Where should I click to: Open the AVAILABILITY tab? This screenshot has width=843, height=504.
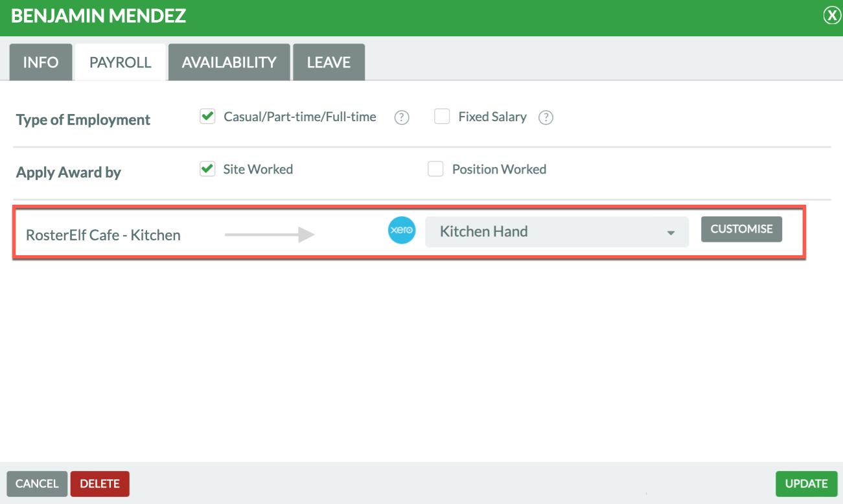pyautogui.click(x=229, y=62)
